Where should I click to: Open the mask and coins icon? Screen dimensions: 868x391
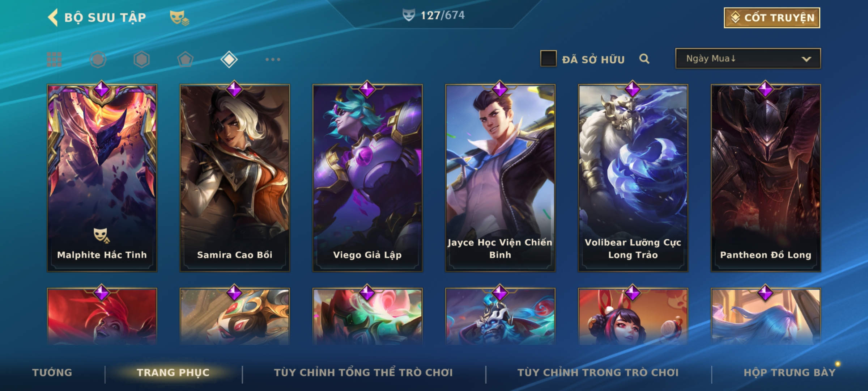pos(179,18)
